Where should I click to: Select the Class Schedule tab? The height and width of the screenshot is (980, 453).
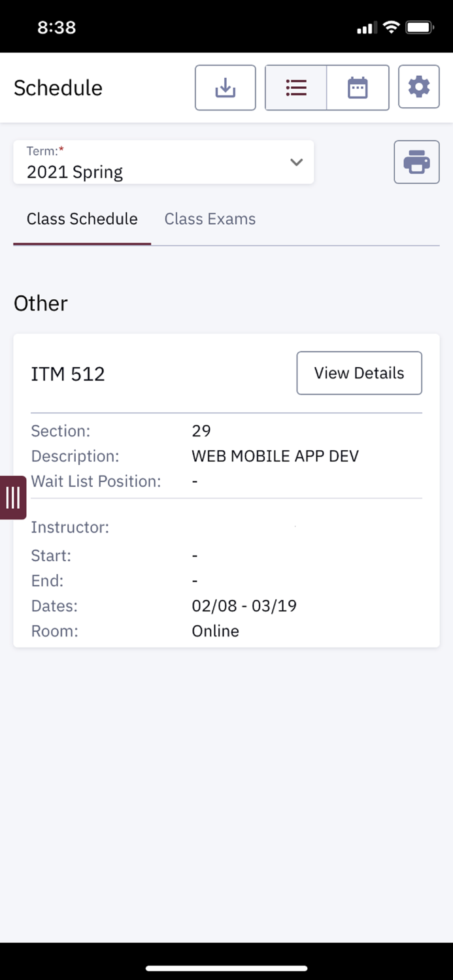coord(82,219)
